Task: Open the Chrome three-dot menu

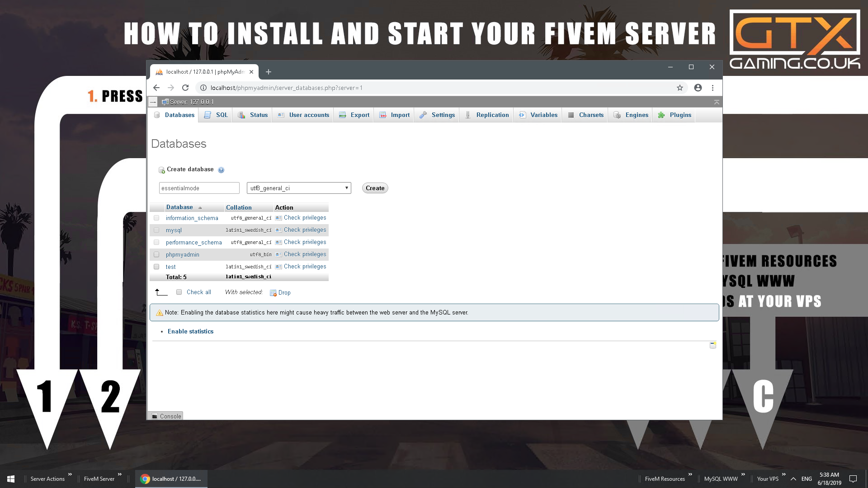Action: tap(712, 88)
